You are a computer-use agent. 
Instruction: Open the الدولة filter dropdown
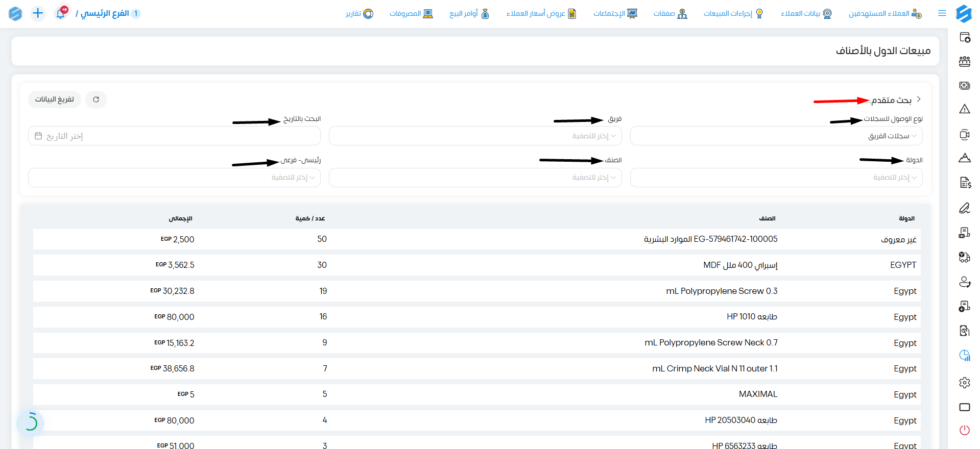(776, 178)
